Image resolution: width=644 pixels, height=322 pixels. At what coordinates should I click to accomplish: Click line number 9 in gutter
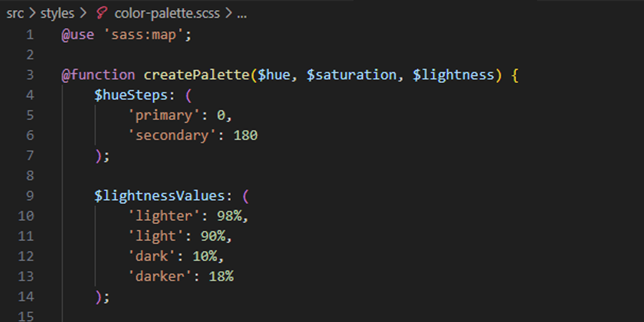click(x=29, y=195)
